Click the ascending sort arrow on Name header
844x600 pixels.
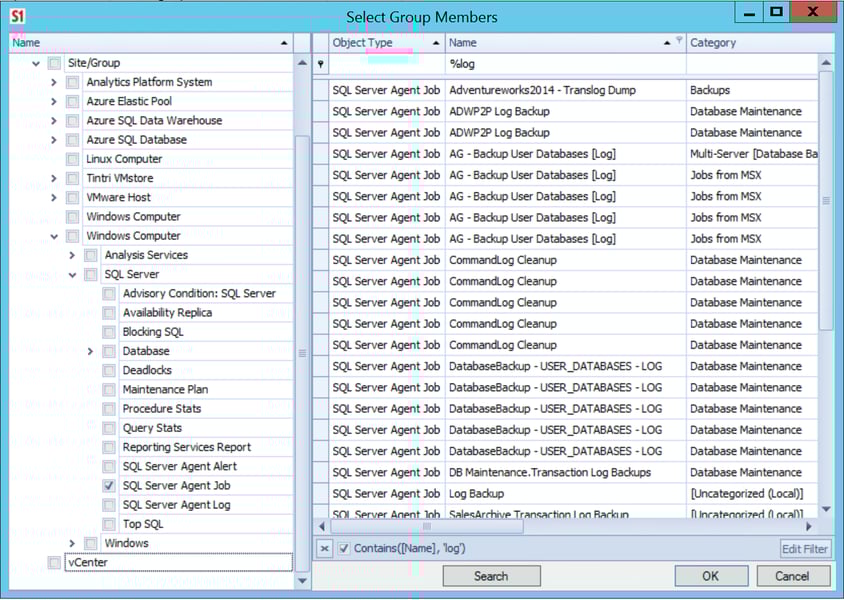[284, 42]
